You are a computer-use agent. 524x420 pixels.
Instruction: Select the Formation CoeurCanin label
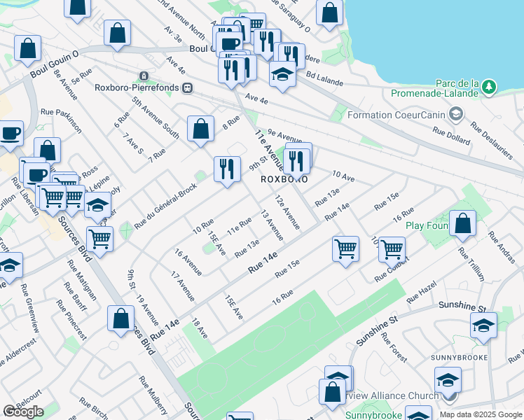[x=397, y=115]
